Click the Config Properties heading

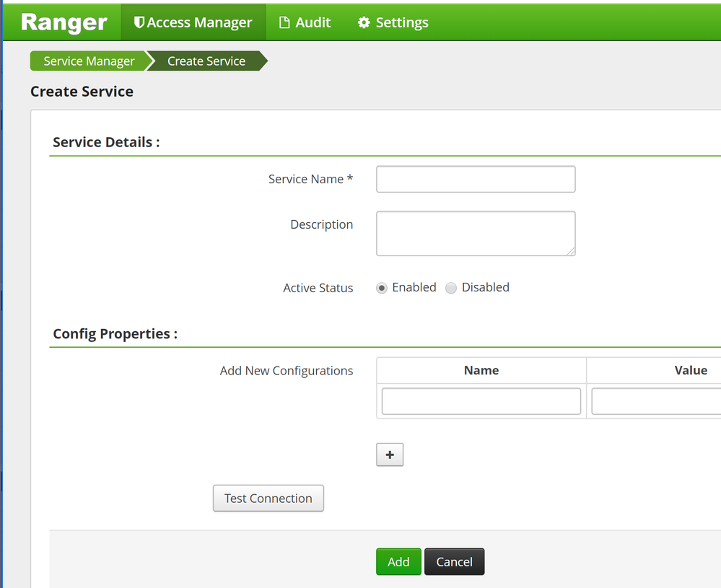115,334
